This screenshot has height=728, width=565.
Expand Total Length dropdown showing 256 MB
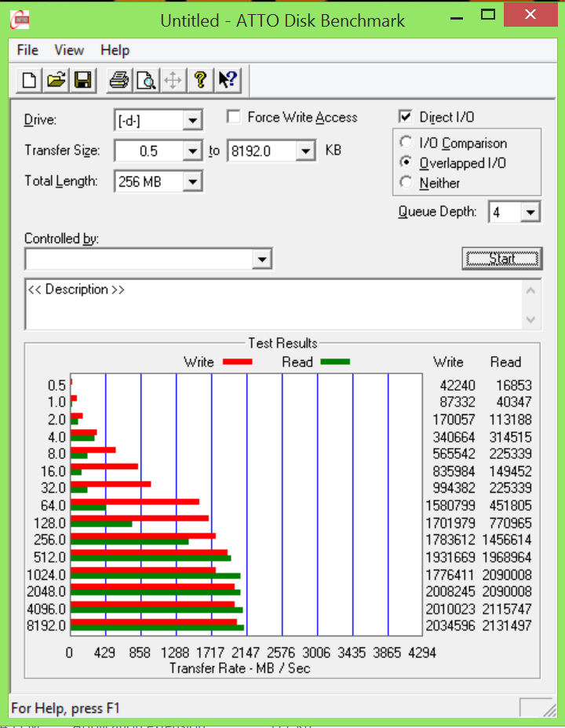point(193,181)
